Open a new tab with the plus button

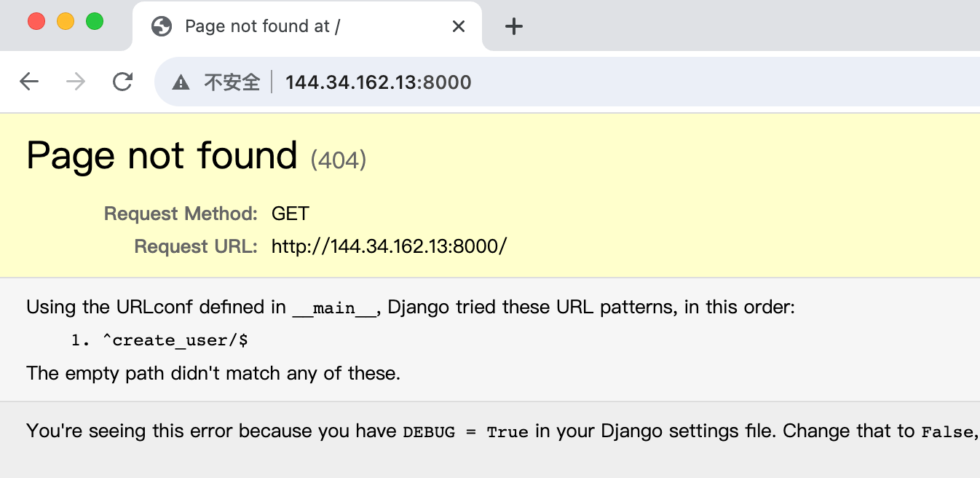[x=514, y=26]
